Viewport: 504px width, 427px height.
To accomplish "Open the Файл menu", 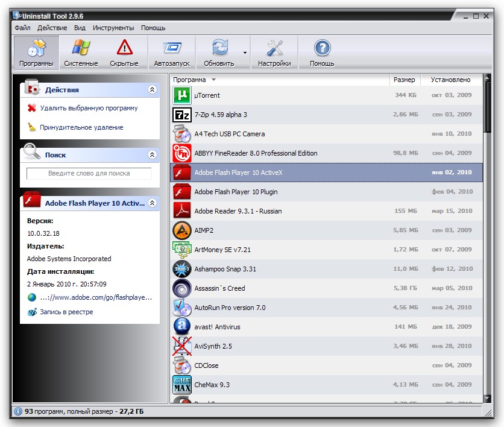I will coord(22,28).
